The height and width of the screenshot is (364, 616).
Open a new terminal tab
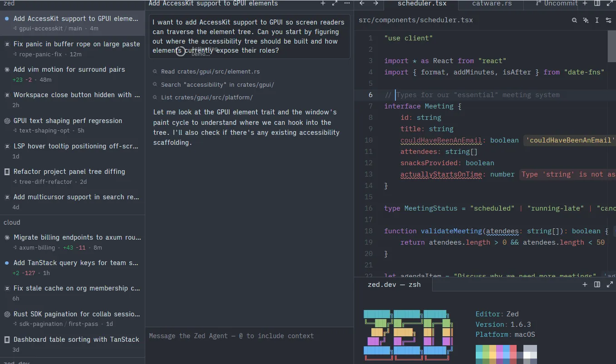585,285
